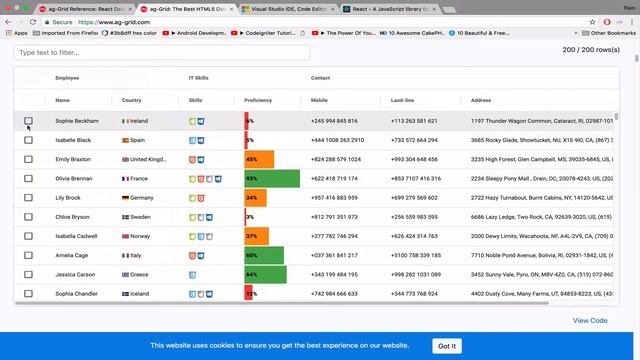Image resolution: width=640 pixels, height=360 pixels.
Task: Open the Other Bookmarks folder
Action: 609,33
